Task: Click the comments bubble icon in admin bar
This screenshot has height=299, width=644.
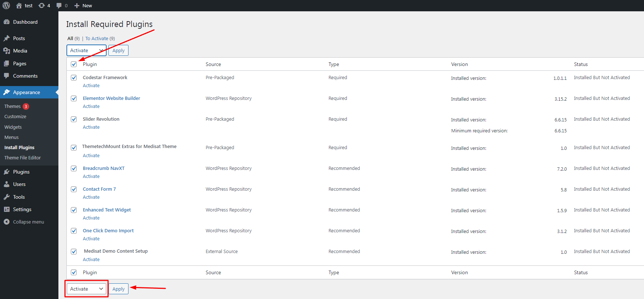Action: click(59, 5)
